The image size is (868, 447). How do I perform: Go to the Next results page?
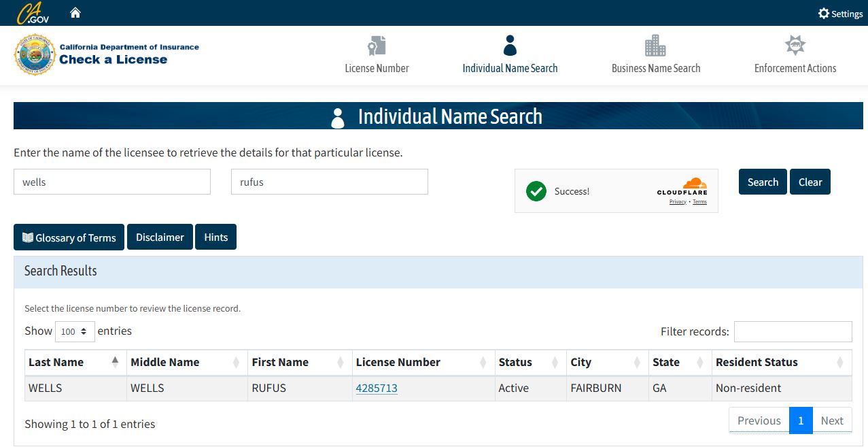pos(832,420)
